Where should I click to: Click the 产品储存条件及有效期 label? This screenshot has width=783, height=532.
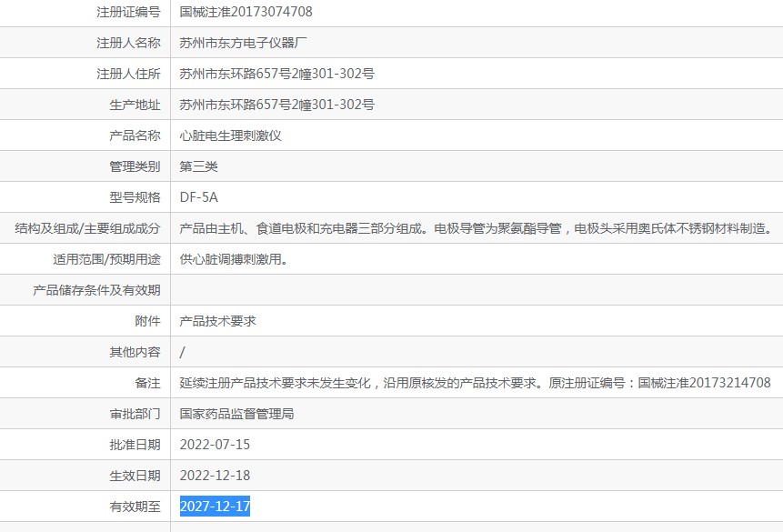(96, 290)
